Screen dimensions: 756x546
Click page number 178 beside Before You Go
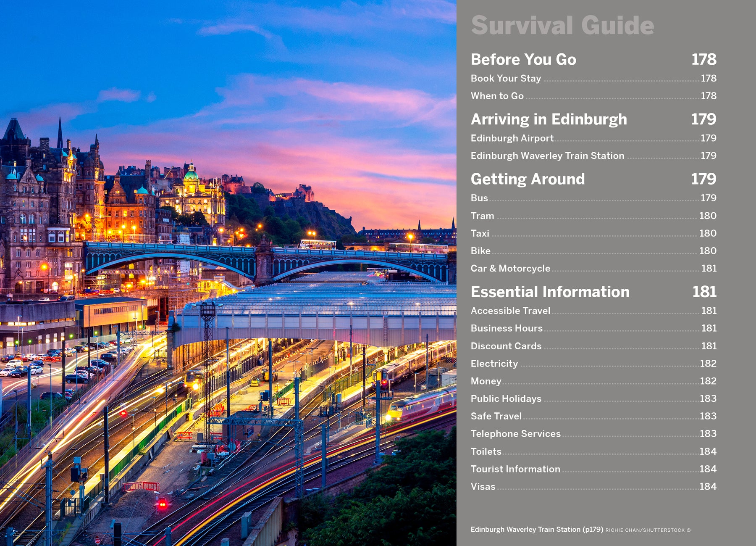point(704,59)
